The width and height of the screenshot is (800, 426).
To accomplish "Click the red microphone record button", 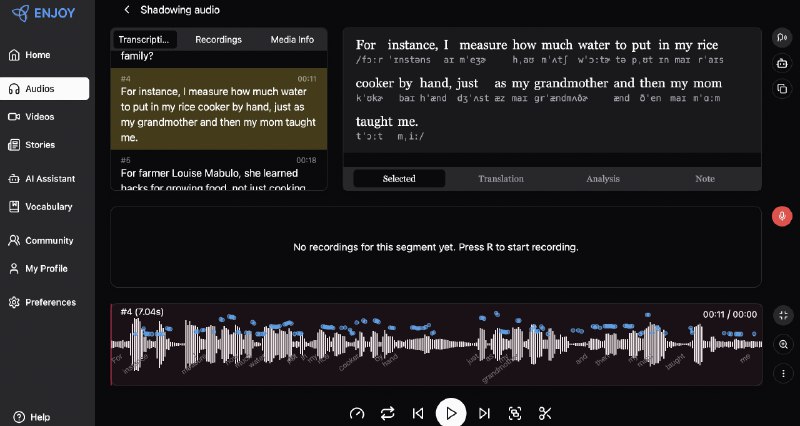I will click(782, 216).
